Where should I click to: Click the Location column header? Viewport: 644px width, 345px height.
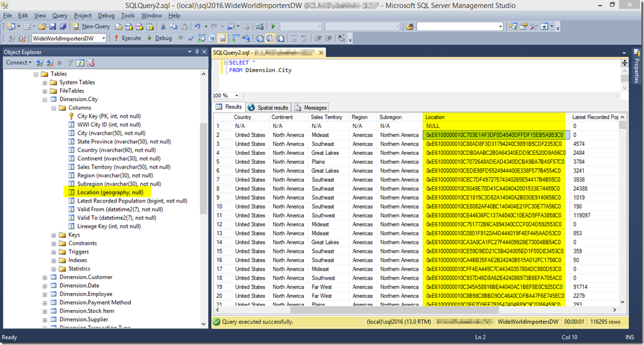(x=494, y=117)
